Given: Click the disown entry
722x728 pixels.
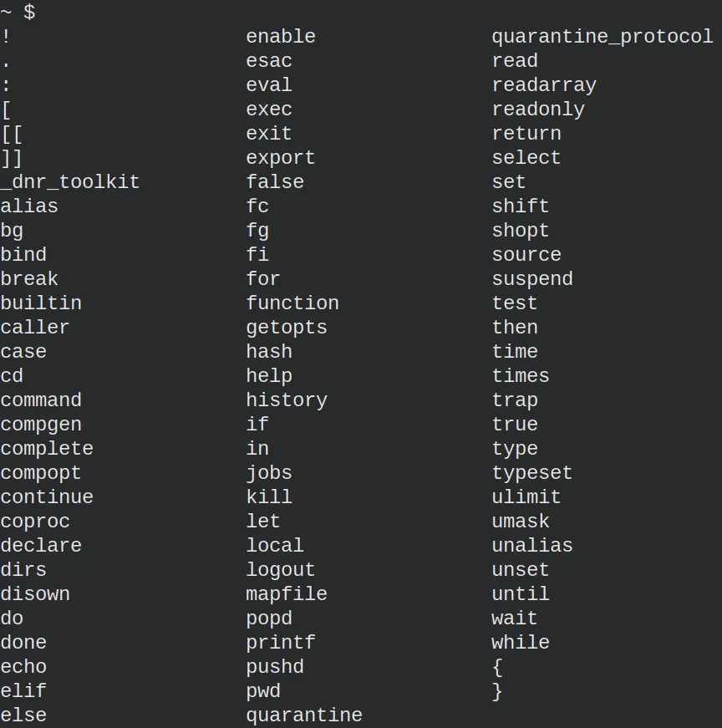Looking at the screenshot, I should click(x=35, y=594).
